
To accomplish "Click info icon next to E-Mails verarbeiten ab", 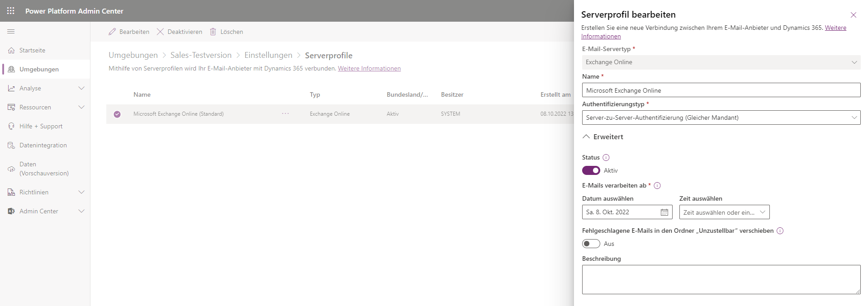I will coord(657,185).
